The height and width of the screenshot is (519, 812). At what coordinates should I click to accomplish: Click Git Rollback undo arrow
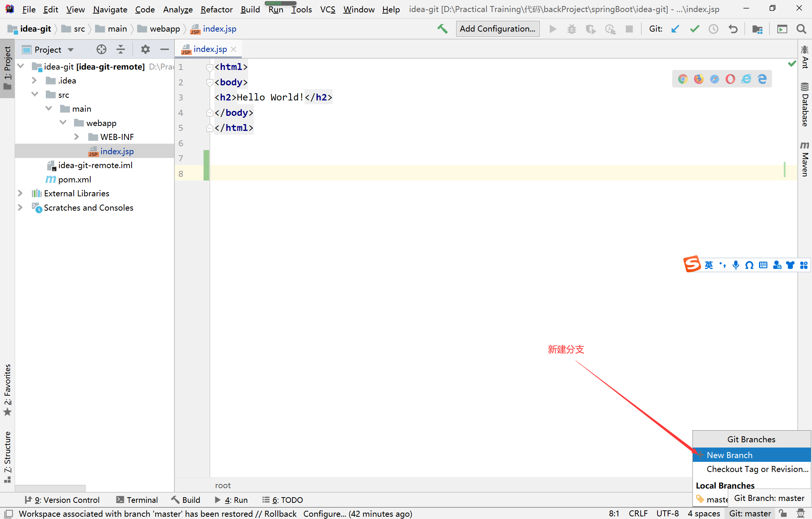[733, 29]
